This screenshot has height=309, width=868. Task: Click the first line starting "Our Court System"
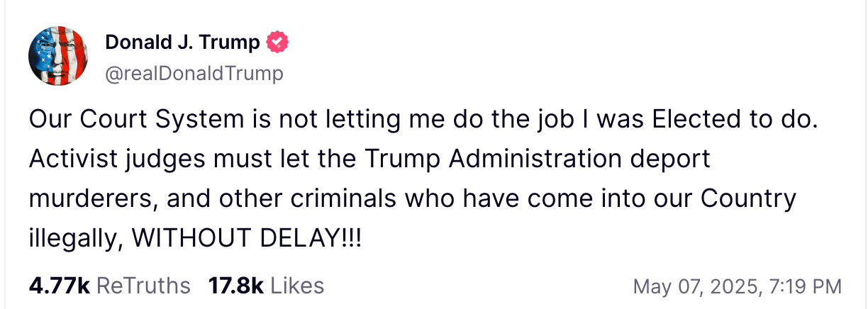point(423,120)
